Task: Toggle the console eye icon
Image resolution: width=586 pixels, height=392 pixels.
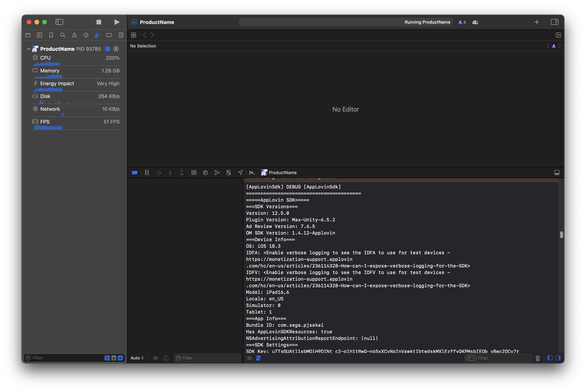Action: tap(249, 358)
